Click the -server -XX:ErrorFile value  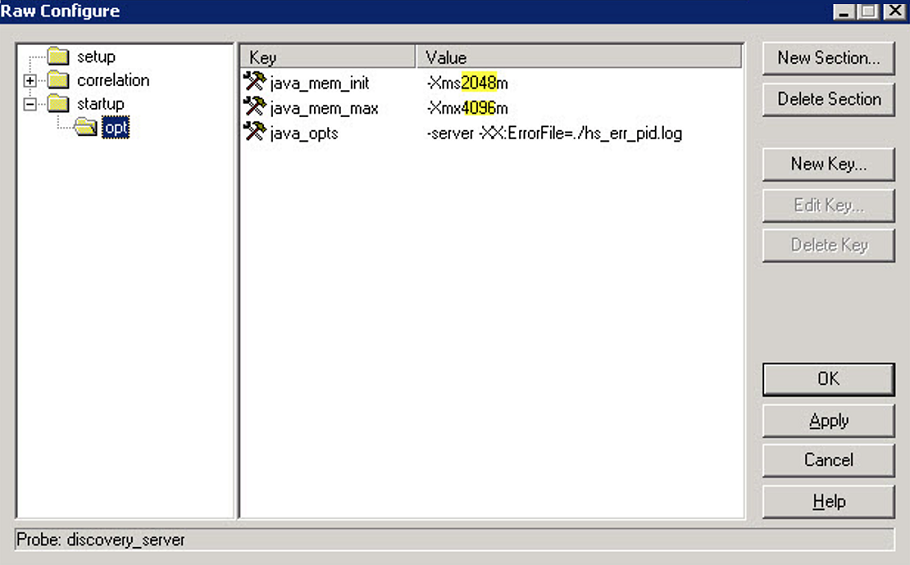tap(554, 133)
